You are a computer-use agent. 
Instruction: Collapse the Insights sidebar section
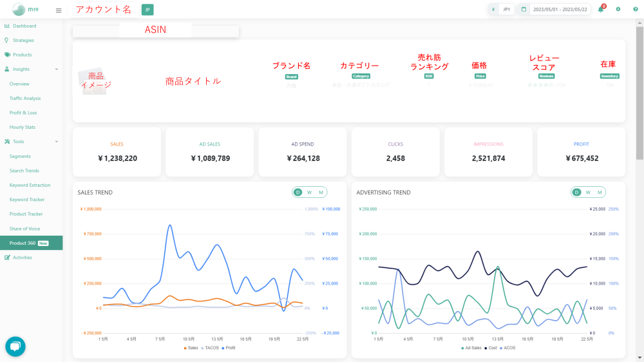coord(57,70)
